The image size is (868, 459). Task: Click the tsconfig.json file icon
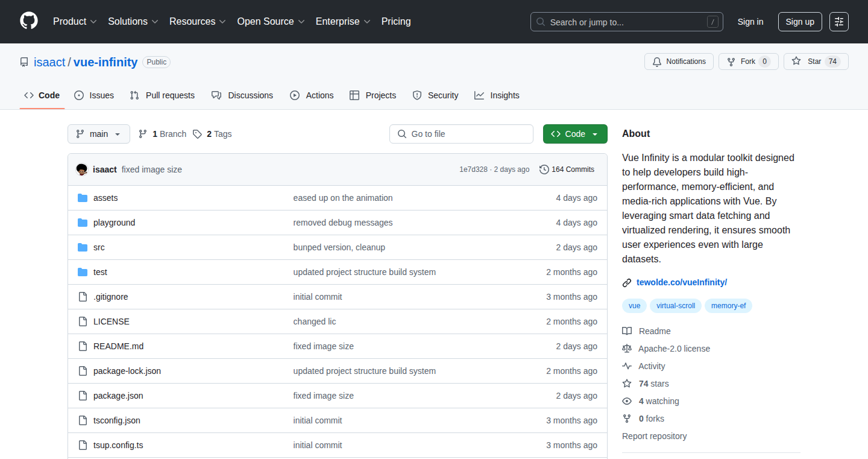pos(83,420)
